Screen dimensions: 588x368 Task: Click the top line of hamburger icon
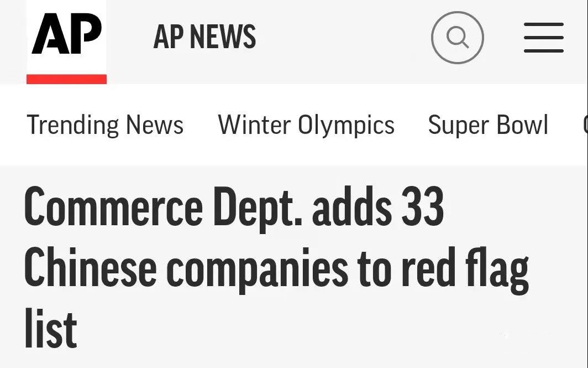[x=543, y=25]
